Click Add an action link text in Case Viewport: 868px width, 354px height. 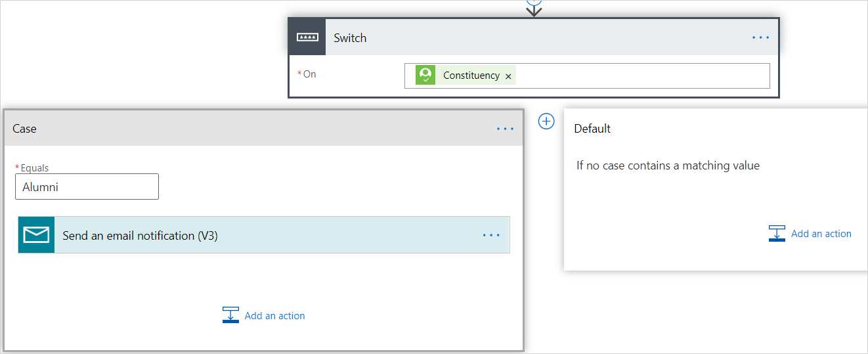click(x=274, y=316)
